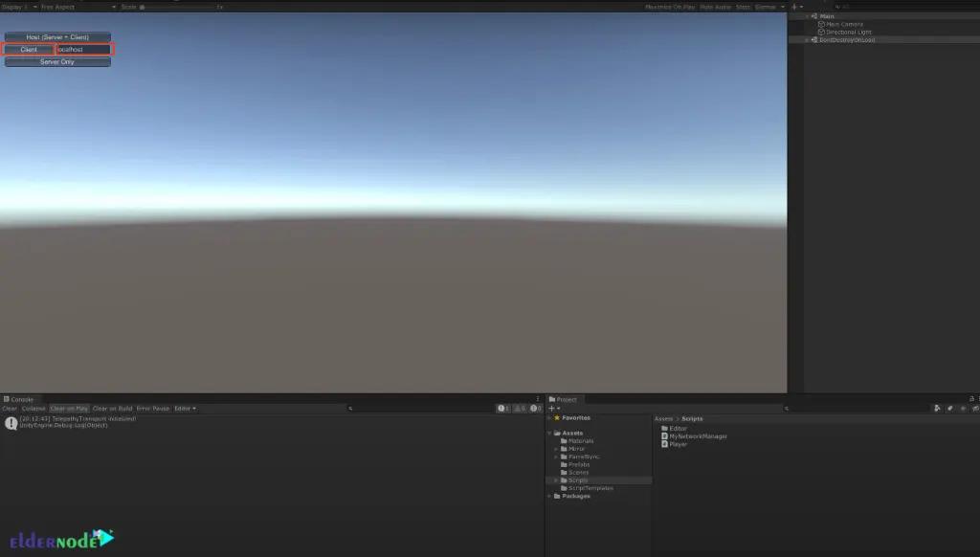The width and height of the screenshot is (980, 557).
Task: Click the localhost address input field
Action: coord(84,49)
